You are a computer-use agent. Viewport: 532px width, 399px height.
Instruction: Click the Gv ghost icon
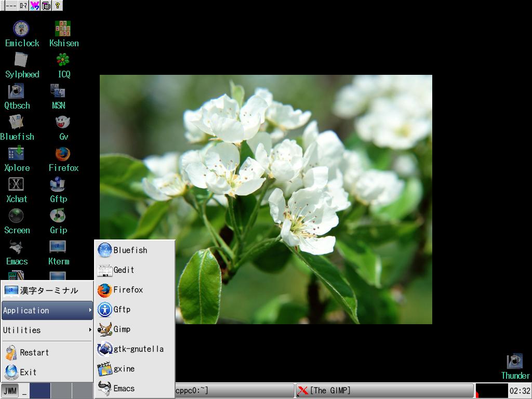coord(63,123)
